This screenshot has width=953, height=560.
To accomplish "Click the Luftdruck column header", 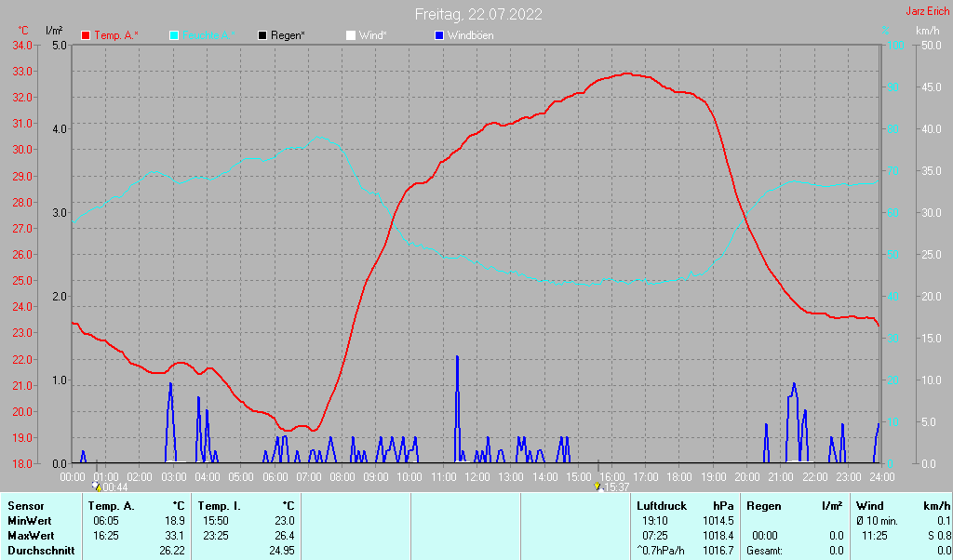I will pyautogui.click(x=660, y=505).
